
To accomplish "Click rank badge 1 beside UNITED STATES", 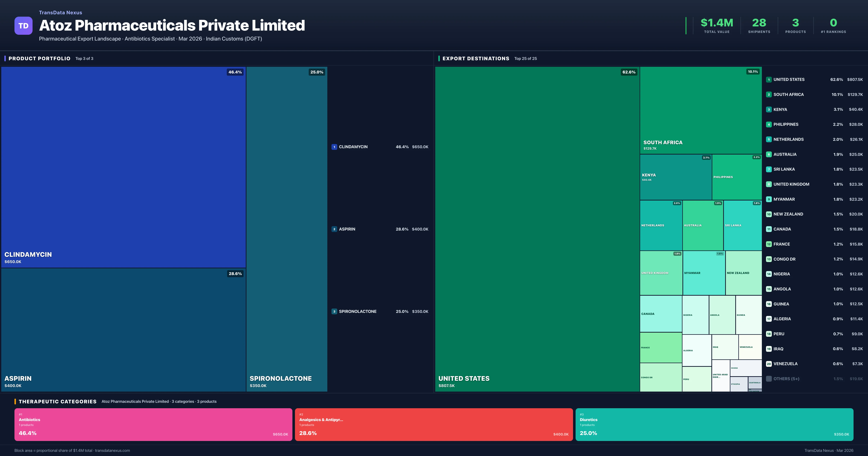I will (769, 80).
